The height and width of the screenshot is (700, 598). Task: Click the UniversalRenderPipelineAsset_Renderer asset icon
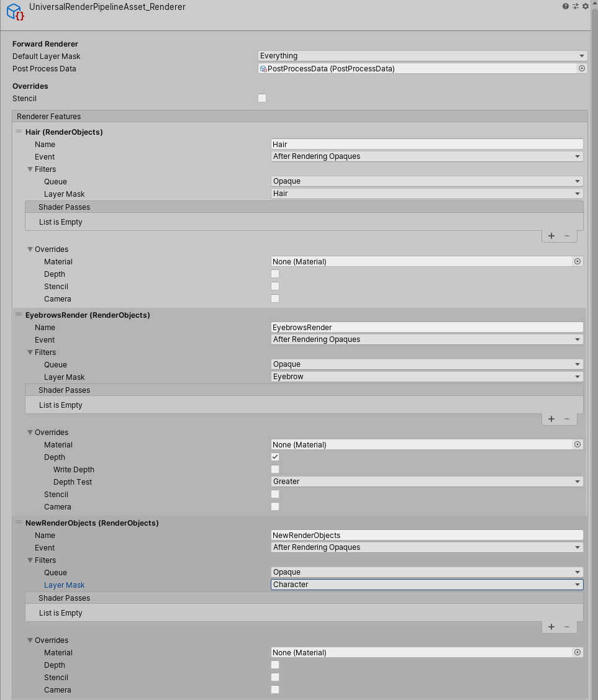pyautogui.click(x=15, y=12)
